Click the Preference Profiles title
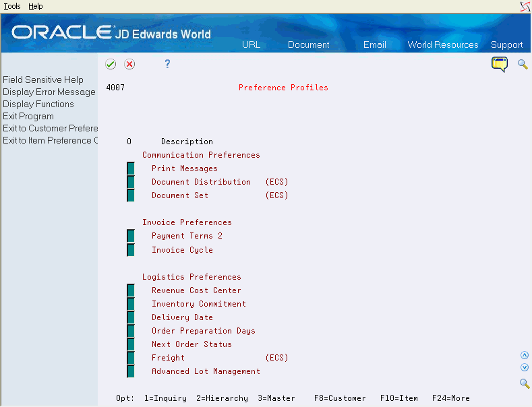This screenshot has width=532, height=407. (x=283, y=88)
